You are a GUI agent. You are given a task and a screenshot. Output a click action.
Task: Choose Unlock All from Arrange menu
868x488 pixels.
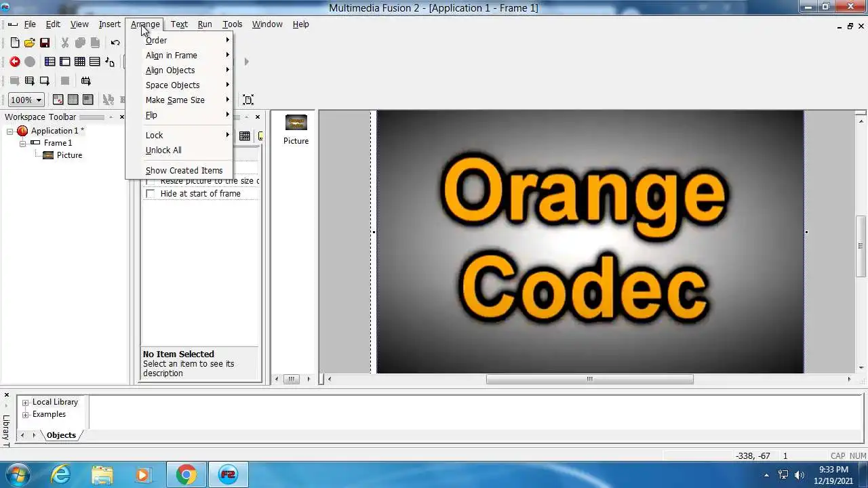(x=179, y=150)
